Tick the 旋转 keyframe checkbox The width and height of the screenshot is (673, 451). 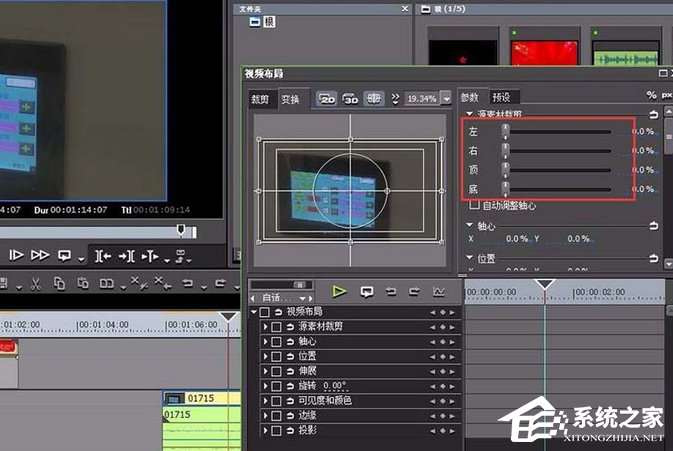click(276, 385)
